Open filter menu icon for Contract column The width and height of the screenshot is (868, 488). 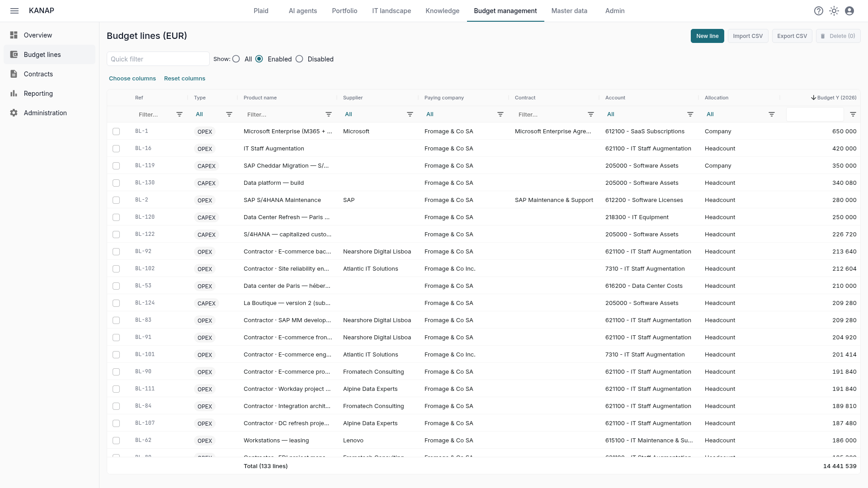591,114
